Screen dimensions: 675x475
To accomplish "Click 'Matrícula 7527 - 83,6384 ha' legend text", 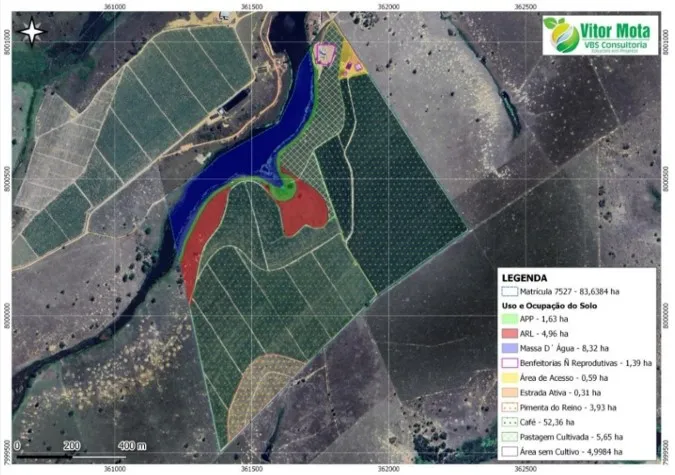I will [x=570, y=292].
